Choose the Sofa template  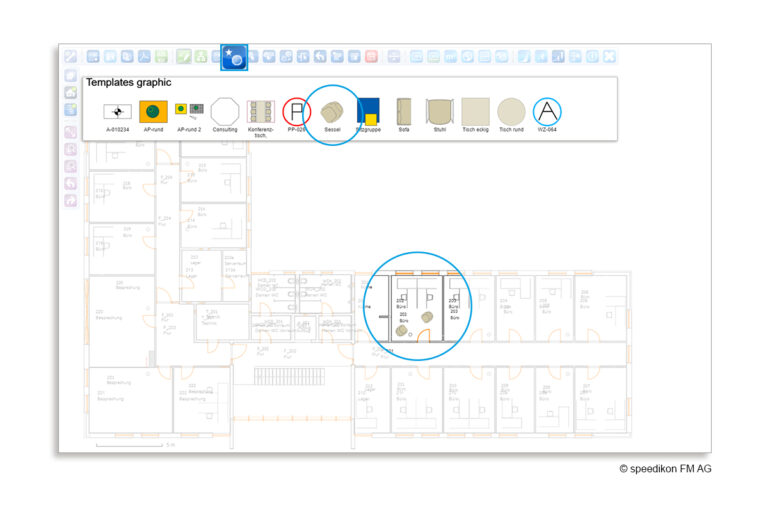coord(404,111)
